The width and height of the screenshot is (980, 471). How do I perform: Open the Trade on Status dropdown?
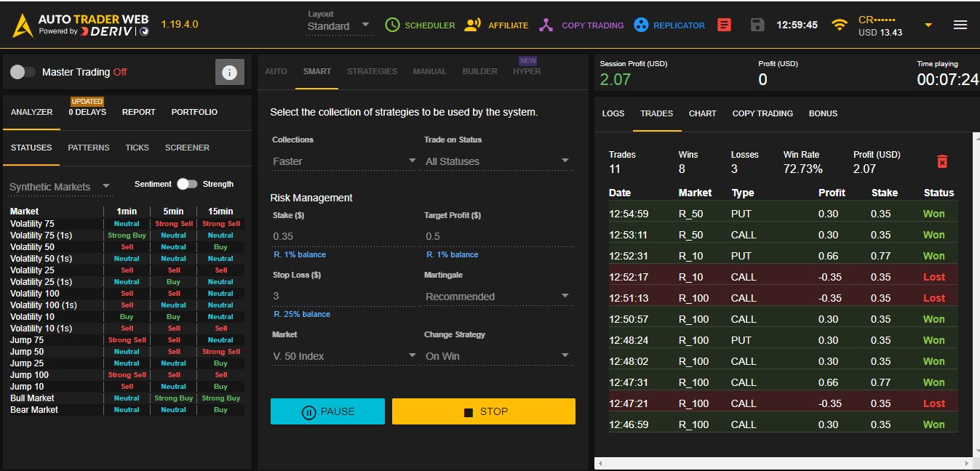(498, 161)
